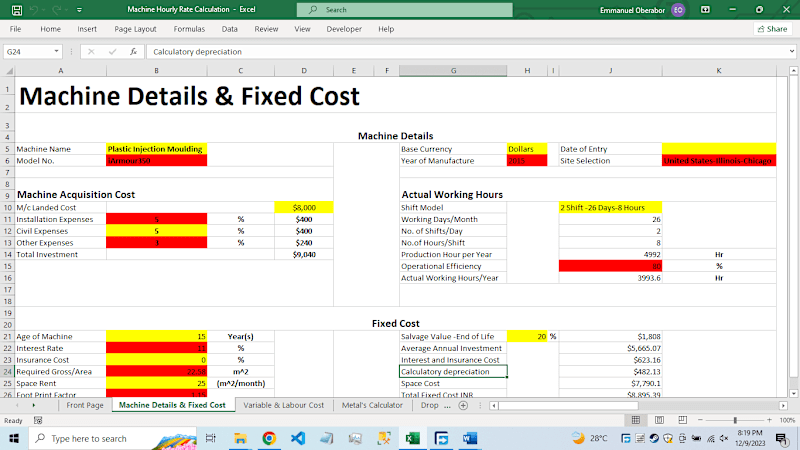Open the Ribbon Display Options icon

click(705, 10)
